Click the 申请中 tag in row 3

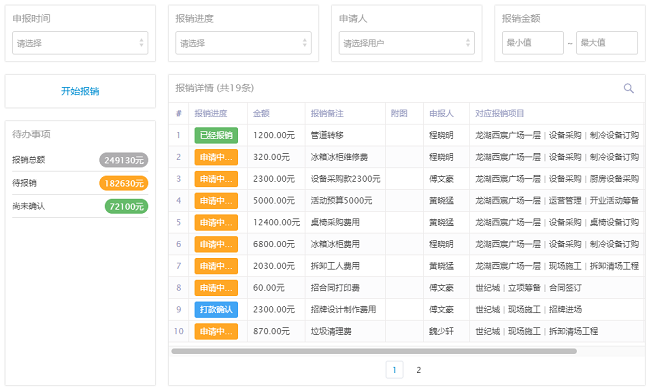pyautogui.click(x=216, y=179)
